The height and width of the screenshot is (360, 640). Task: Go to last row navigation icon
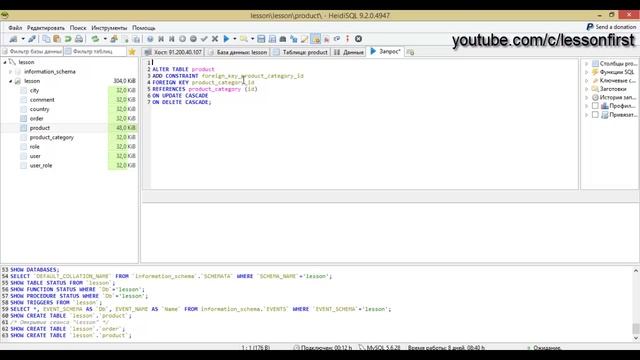click(171, 39)
